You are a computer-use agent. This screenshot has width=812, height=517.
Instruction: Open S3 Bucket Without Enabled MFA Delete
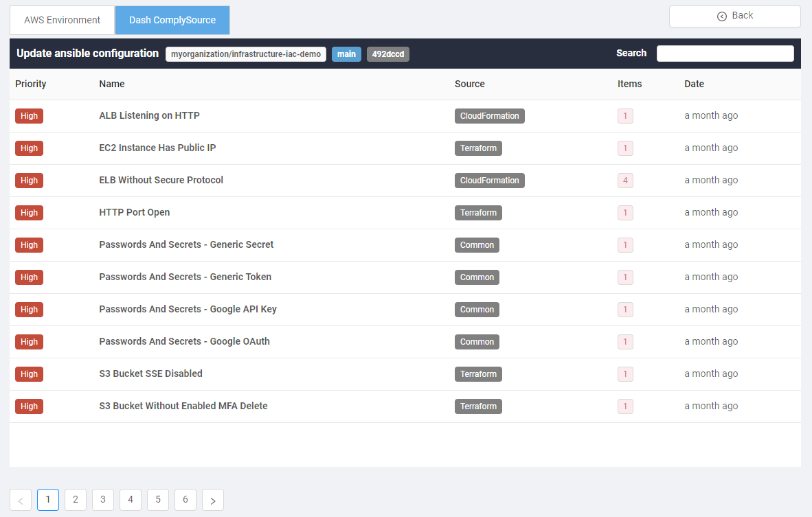183,406
